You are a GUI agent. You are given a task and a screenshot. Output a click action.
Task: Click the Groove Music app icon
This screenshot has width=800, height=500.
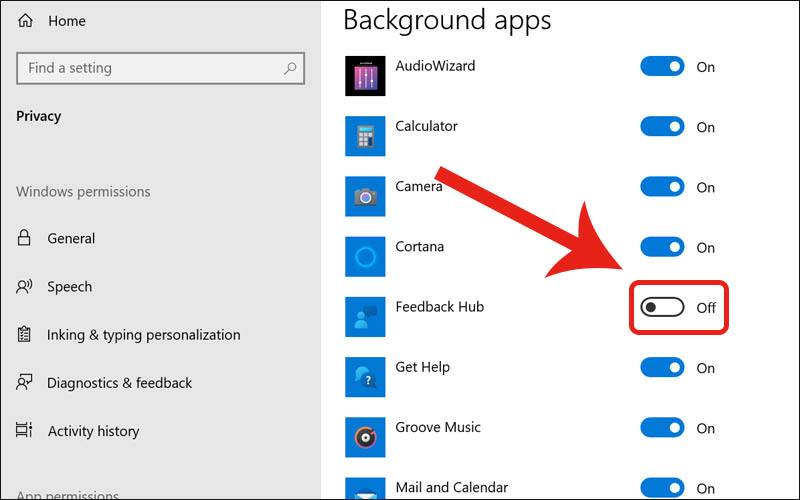point(365,437)
